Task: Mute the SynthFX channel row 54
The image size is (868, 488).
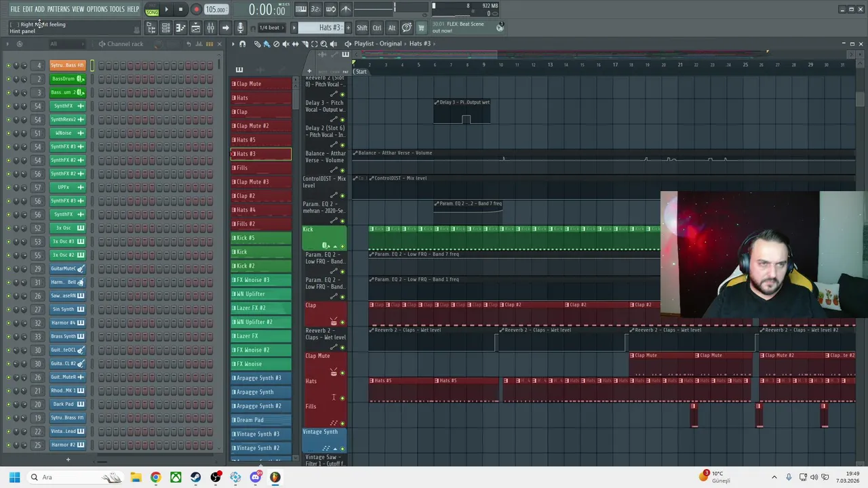Action: pyautogui.click(x=8, y=106)
